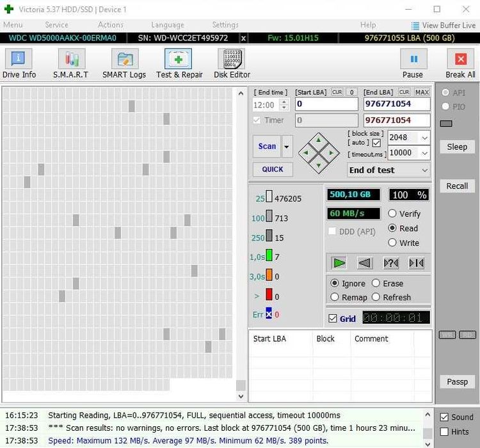
Task: Select the Ignore radio option
Action: [x=334, y=284]
